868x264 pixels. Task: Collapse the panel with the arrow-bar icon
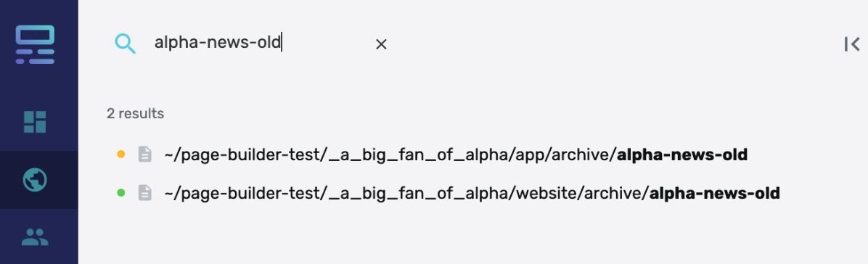coord(852,44)
